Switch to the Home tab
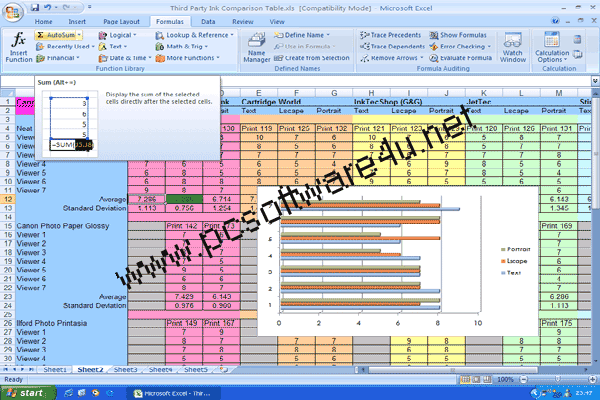 (43, 22)
